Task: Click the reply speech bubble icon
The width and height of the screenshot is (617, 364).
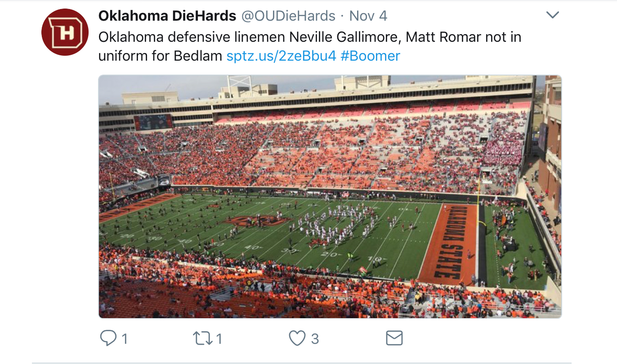Action: tap(108, 338)
